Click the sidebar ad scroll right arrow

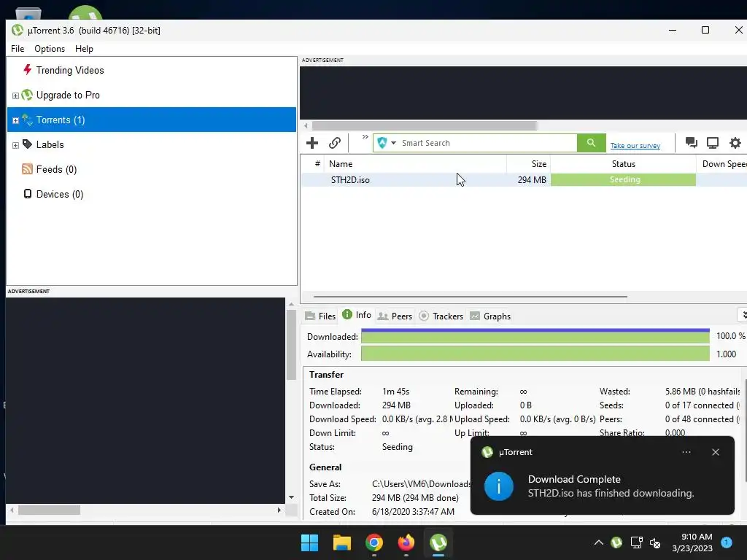[x=279, y=510]
